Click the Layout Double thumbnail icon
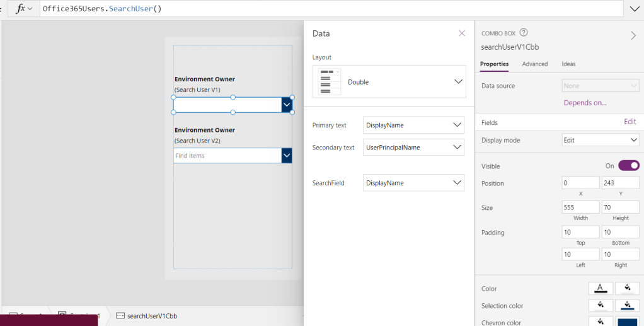This screenshot has width=644, height=326. coord(329,82)
